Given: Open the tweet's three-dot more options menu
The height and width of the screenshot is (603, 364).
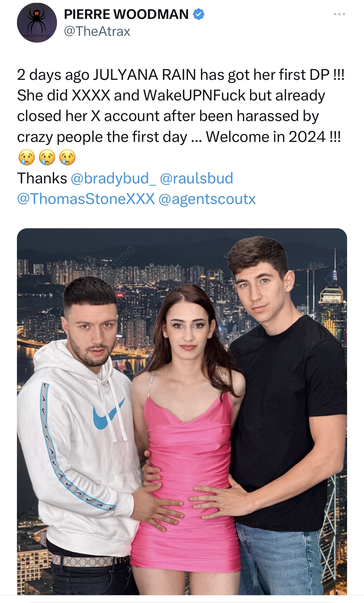Looking at the screenshot, I should click(x=339, y=14).
